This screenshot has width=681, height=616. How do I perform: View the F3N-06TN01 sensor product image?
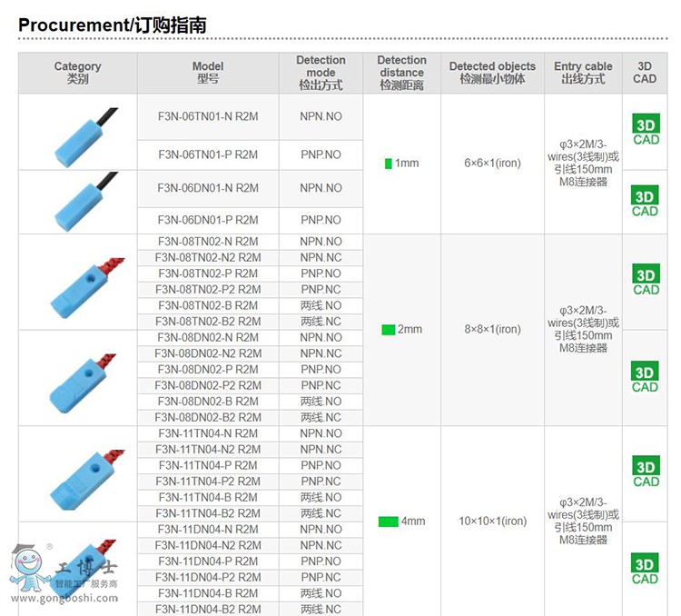click(77, 132)
